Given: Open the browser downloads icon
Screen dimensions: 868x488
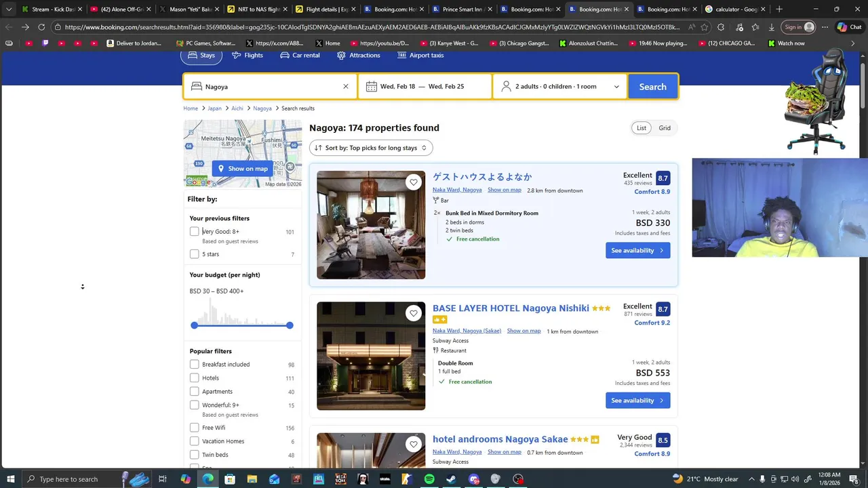Looking at the screenshot, I should coord(772,27).
